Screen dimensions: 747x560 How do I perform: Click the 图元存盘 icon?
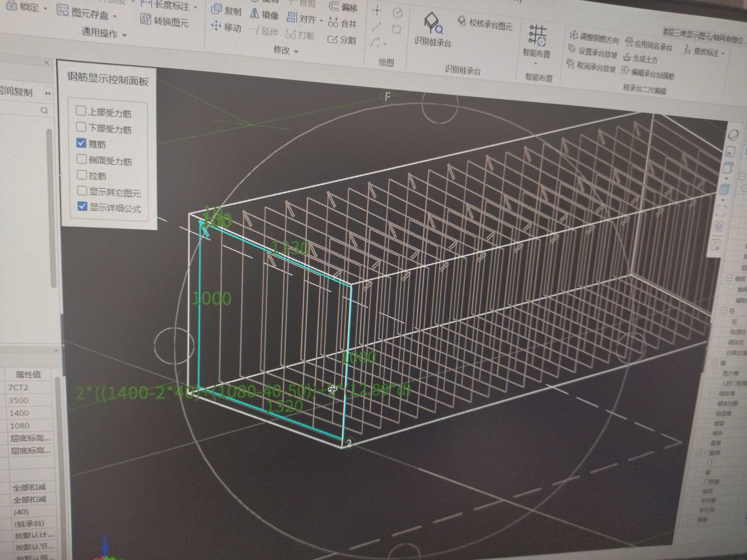click(x=62, y=10)
